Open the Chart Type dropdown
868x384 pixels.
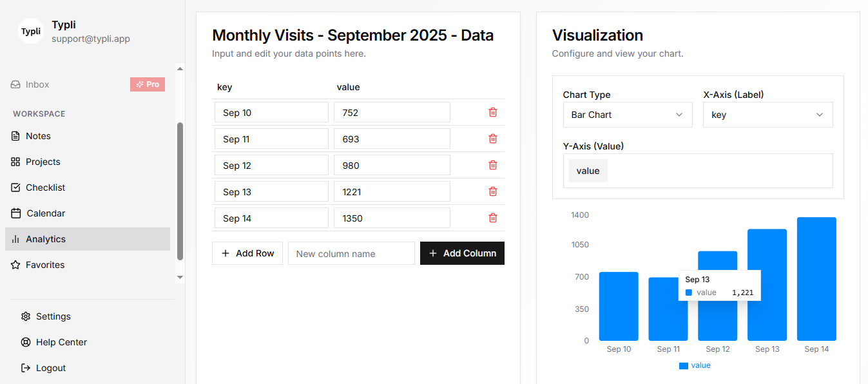[627, 115]
